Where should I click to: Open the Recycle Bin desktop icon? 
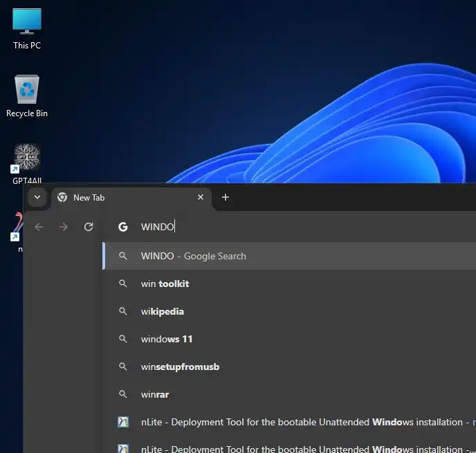pos(27,96)
